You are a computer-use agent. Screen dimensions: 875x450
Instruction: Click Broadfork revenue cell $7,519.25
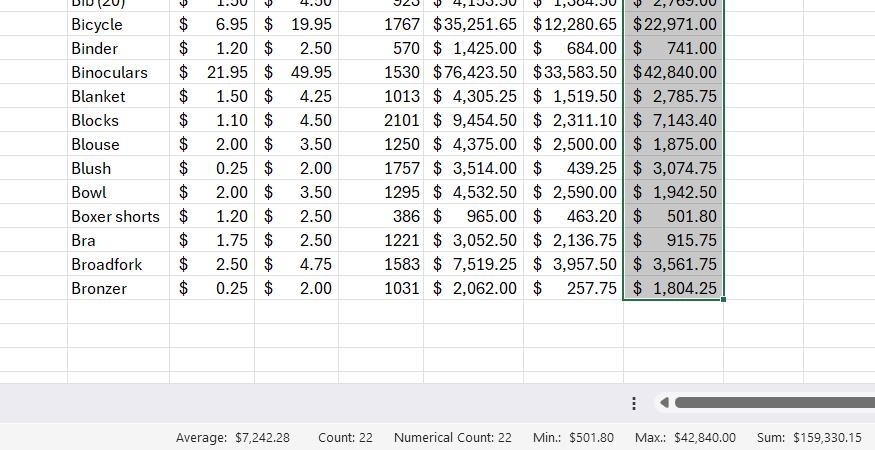473,265
